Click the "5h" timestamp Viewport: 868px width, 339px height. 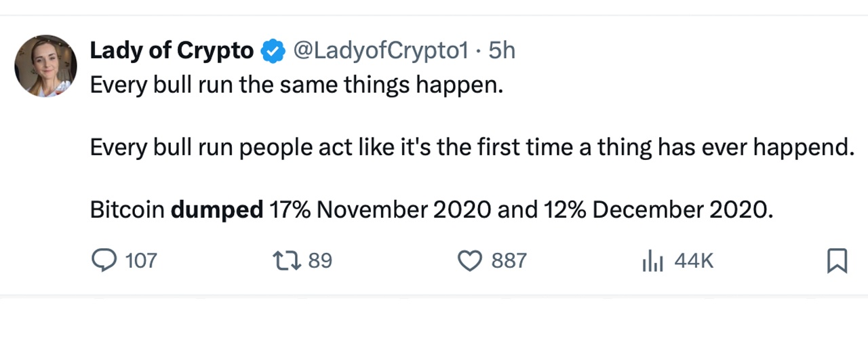coord(502,51)
